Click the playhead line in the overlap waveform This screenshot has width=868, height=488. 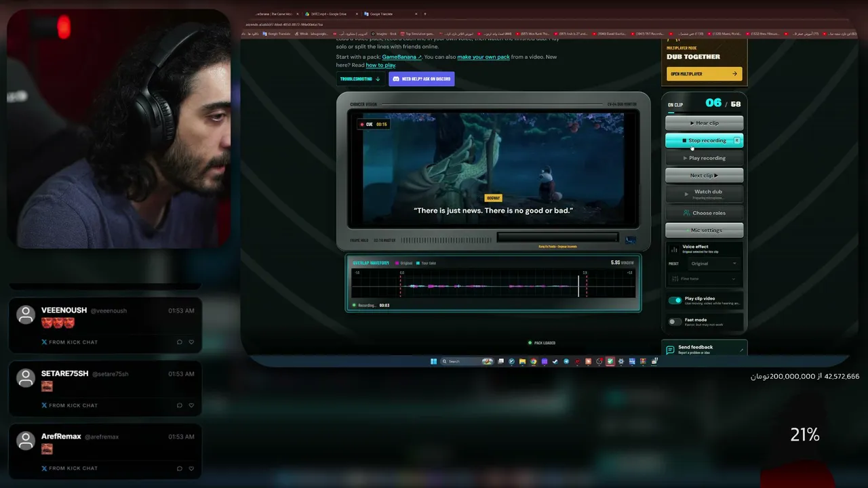(x=578, y=285)
